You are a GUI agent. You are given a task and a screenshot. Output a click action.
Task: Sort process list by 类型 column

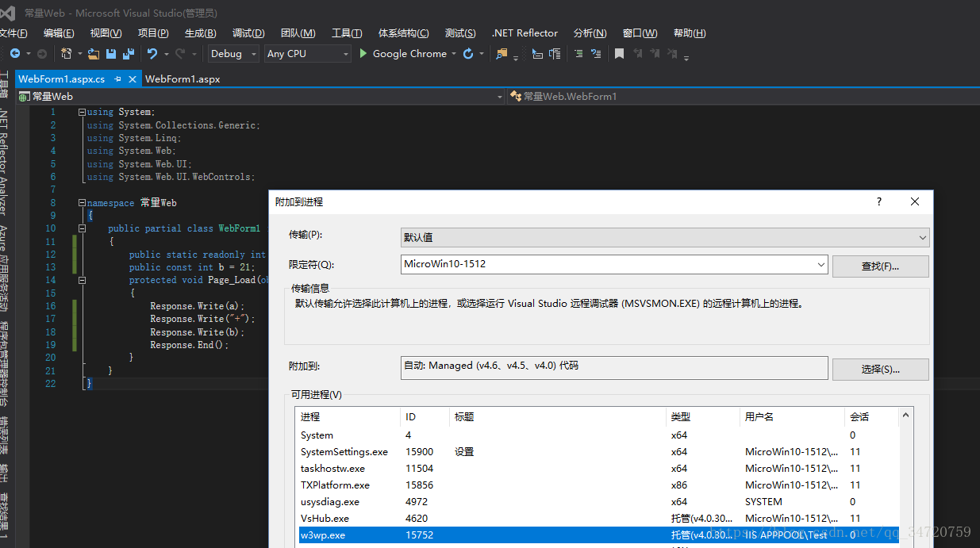(x=703, y=416)
